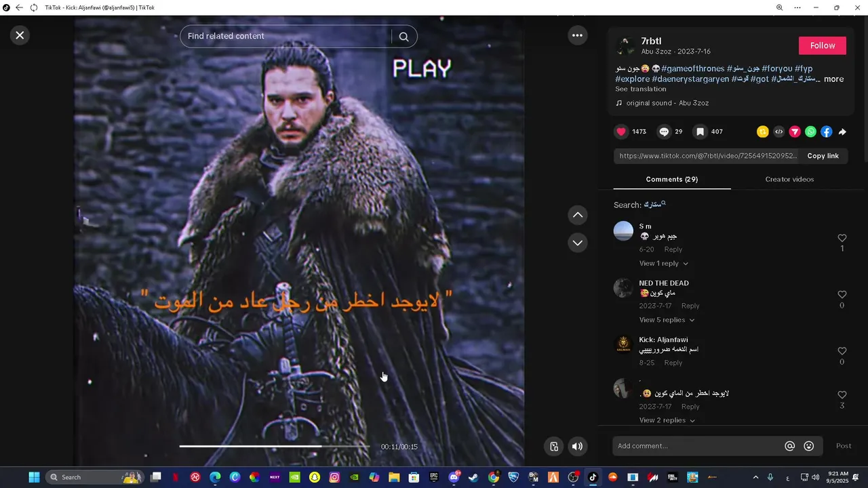The width and height of the screenshot is (868, 488).
Task: Open original sound - Abu 3zoz link
Action: [667, 103]
